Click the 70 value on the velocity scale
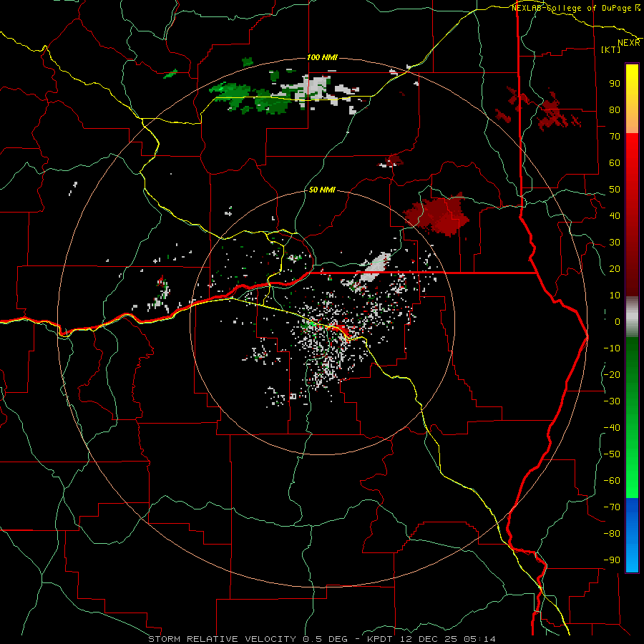Image resolution: width=644 pixels, height=644 pixels. (615, 137)
